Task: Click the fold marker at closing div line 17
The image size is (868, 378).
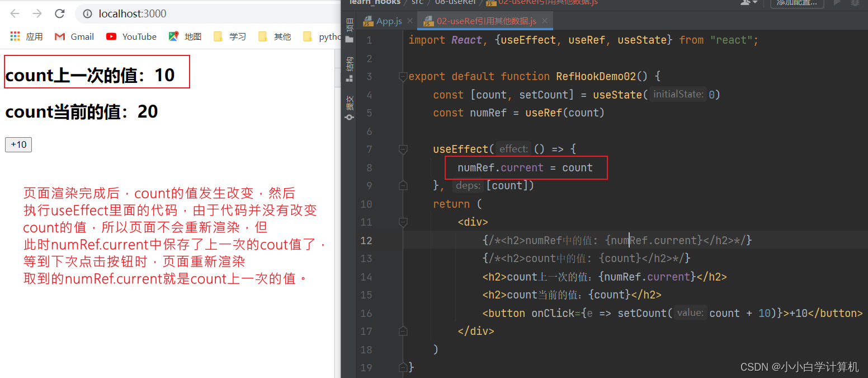Action: (x=403, y=331)
